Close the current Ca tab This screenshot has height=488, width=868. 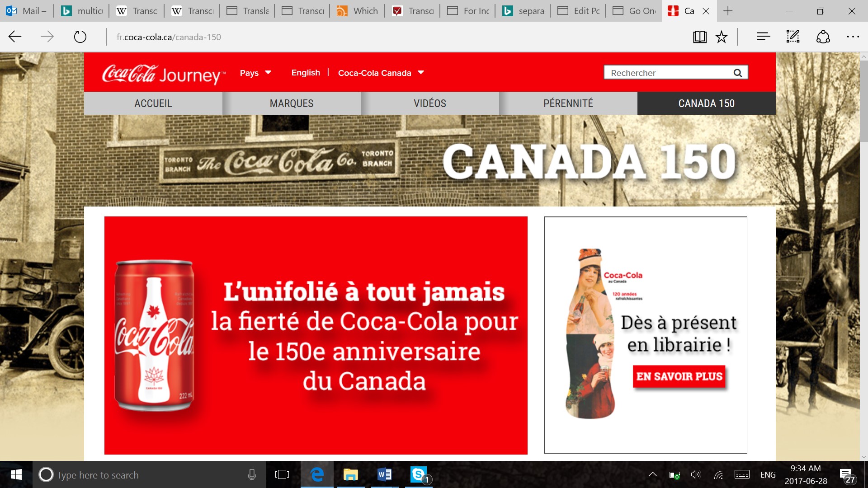pyautogui.click(x=706, y=11)
